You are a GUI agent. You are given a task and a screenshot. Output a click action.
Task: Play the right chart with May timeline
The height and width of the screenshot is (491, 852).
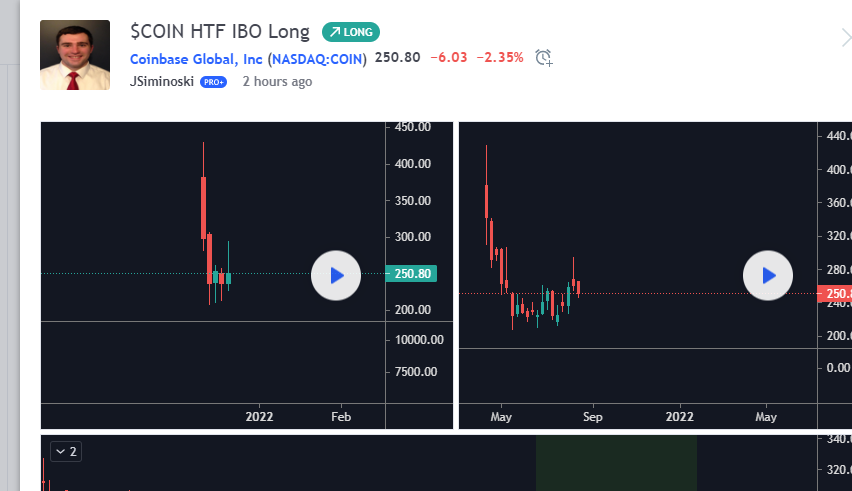[768, 275]
